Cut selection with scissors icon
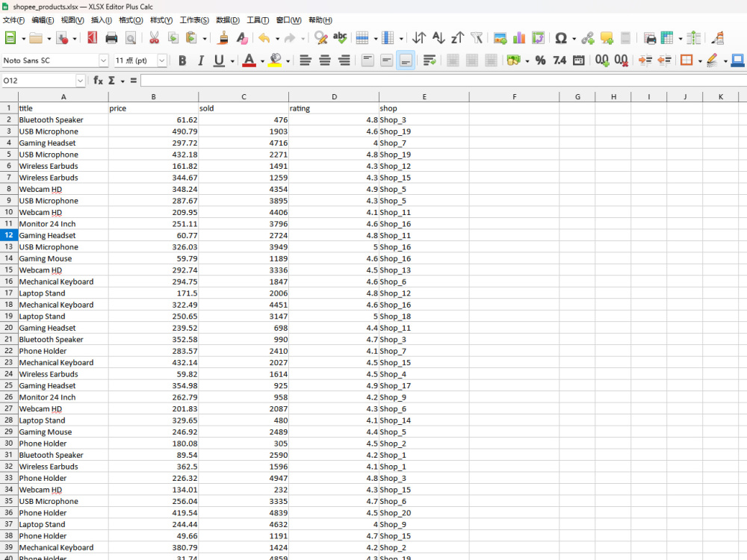The height and width of the screenshot is (560, 747). [154, 37]
